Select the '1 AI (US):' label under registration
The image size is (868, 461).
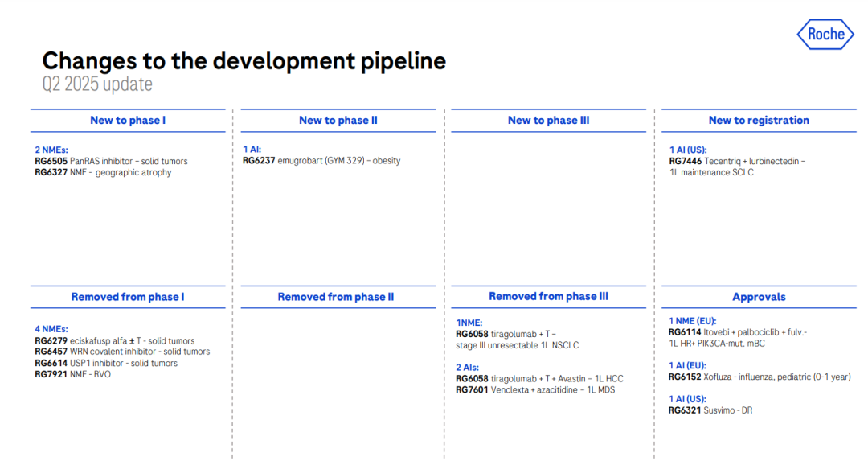[688, 150]
